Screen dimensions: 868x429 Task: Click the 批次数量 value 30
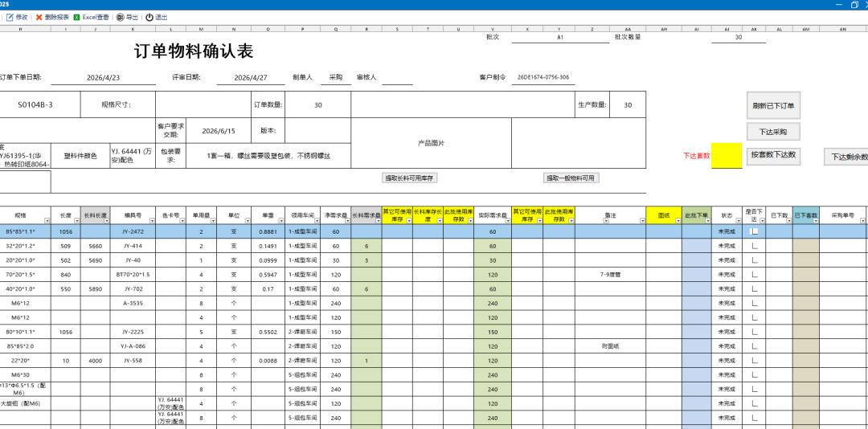tap(739, 37)
